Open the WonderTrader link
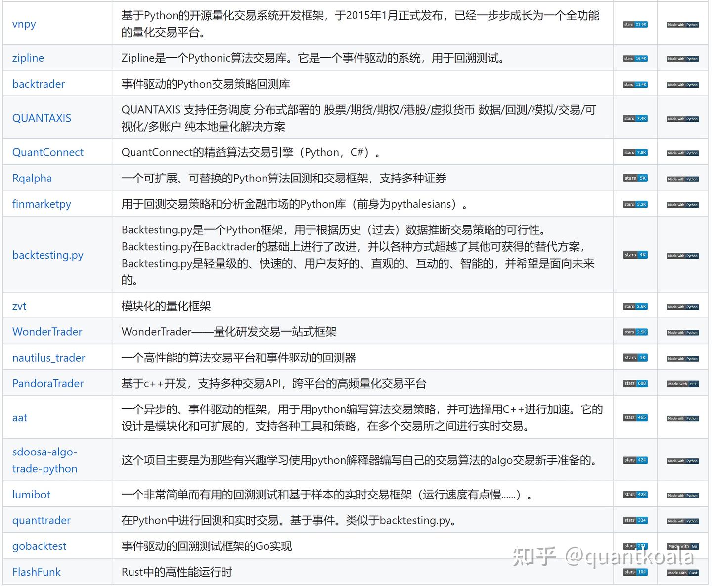The width and height of the screenshot is (712, 588). click(47, 331)
